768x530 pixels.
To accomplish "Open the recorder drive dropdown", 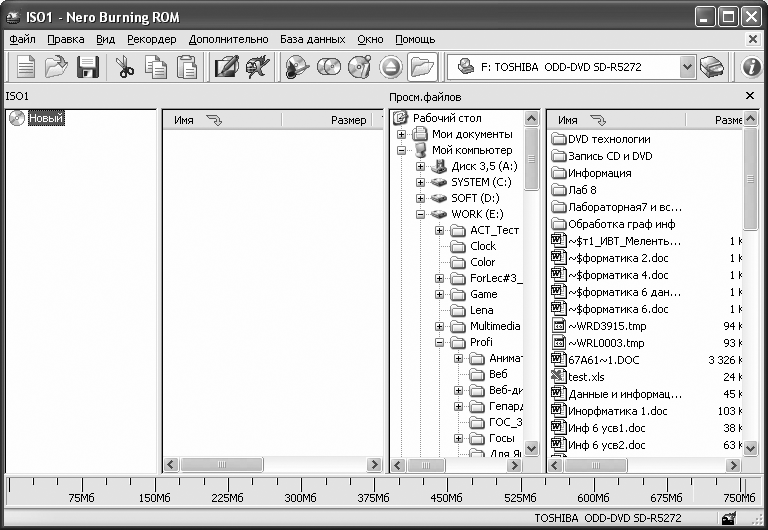I will tap(687, 67).
